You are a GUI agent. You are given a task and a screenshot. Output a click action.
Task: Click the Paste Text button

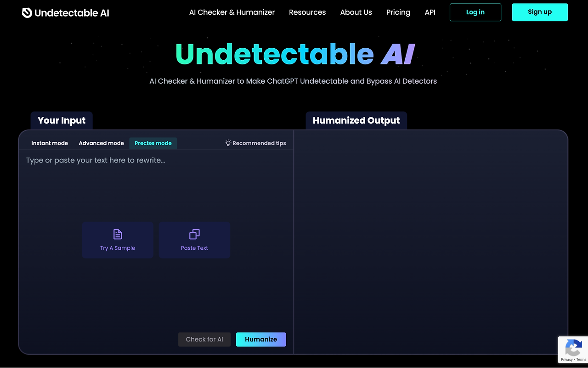click(x=194, y=240)
